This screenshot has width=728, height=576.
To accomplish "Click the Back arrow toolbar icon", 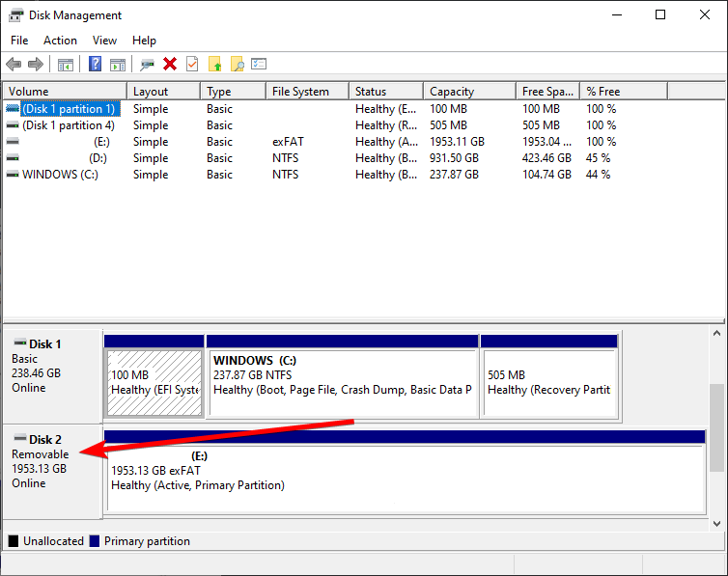I will click(14, 64).
